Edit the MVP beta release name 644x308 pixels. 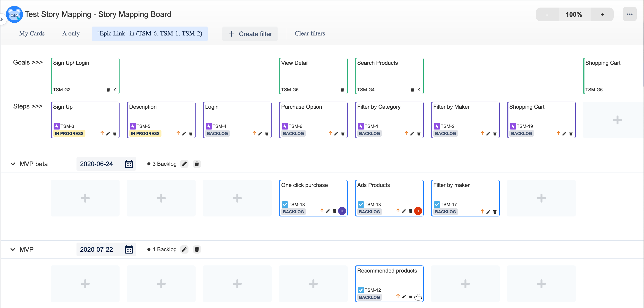pyautogui.click(x=184, y=164)
